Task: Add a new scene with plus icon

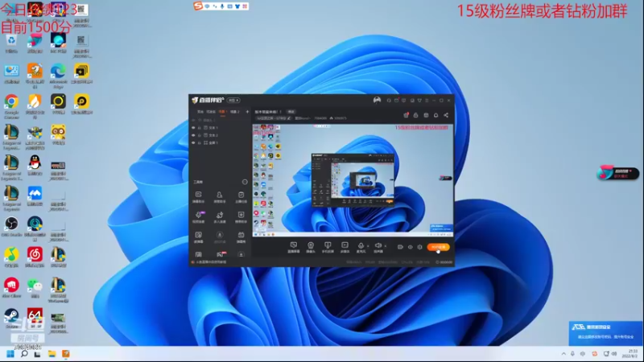Action: pos(247,112)
